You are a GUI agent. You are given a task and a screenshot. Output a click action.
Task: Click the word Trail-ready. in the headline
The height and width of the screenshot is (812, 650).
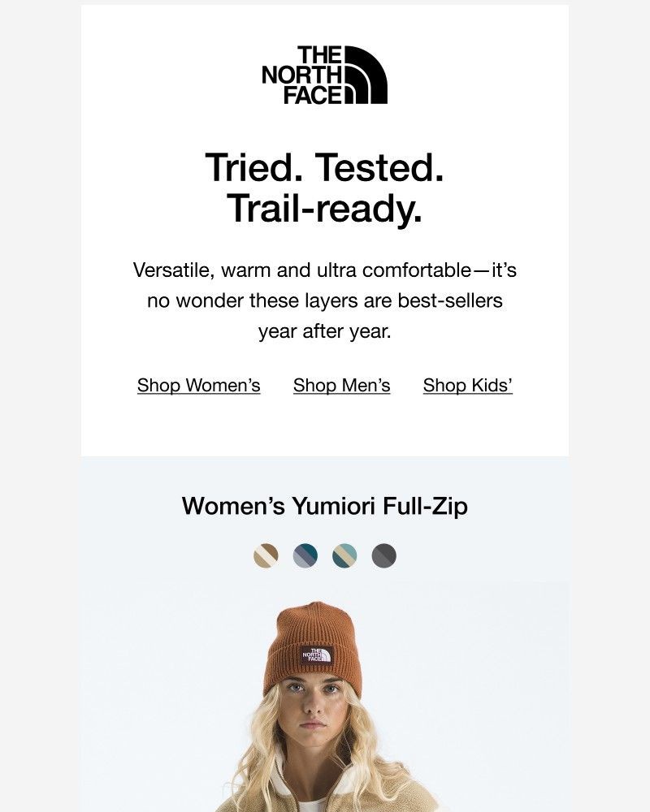point(325,208)
